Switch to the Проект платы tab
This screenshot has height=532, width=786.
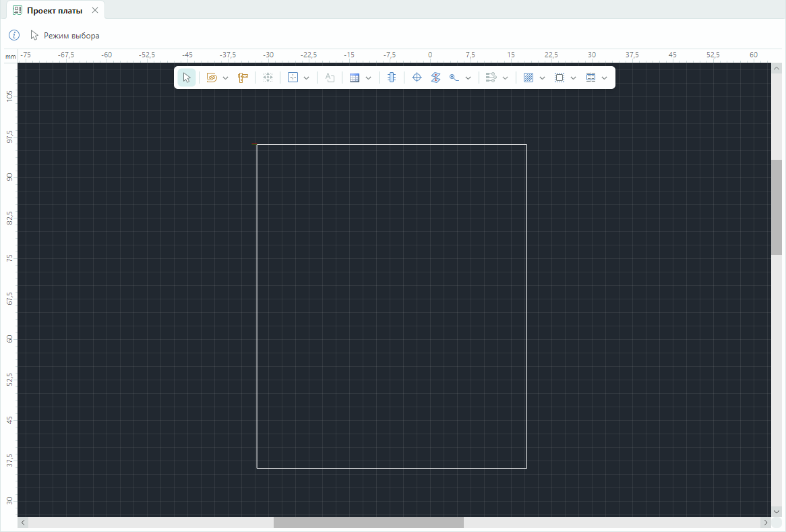click(55, 11)
